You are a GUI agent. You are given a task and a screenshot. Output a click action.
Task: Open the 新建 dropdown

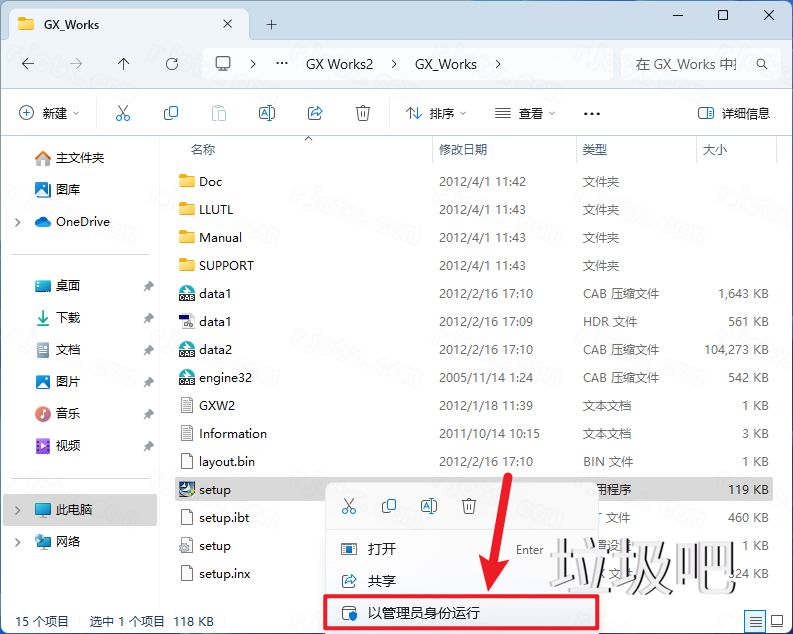pos(49,113)
